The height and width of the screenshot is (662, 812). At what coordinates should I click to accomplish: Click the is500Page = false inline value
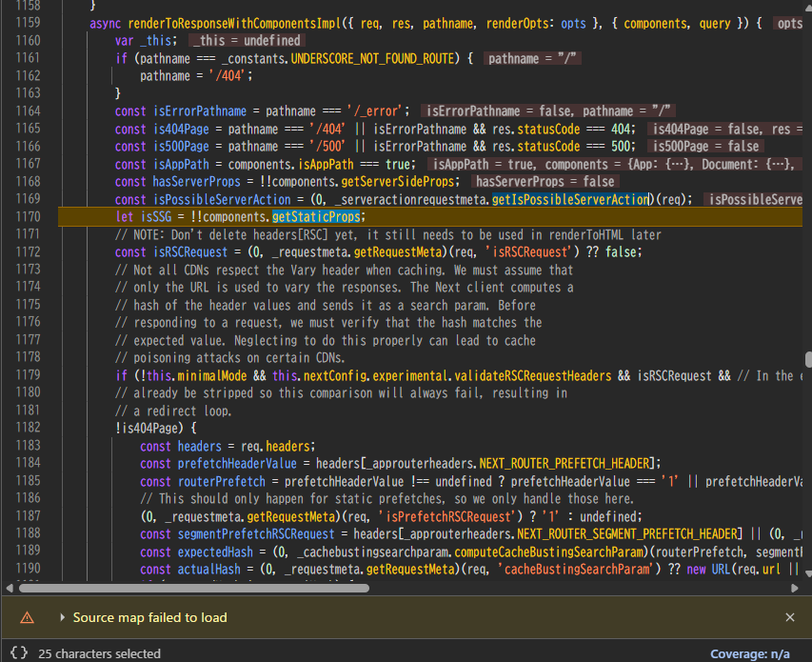pyautogui.click(x=705, y=147)
